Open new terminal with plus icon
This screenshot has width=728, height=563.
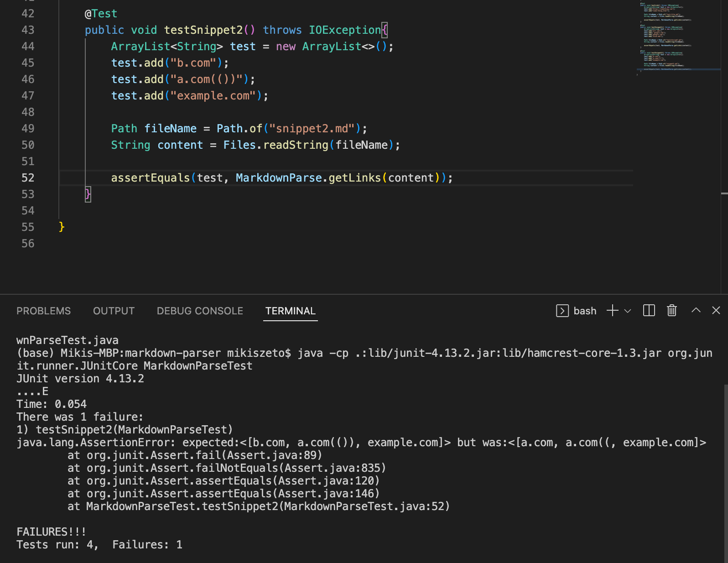point(612,311)
